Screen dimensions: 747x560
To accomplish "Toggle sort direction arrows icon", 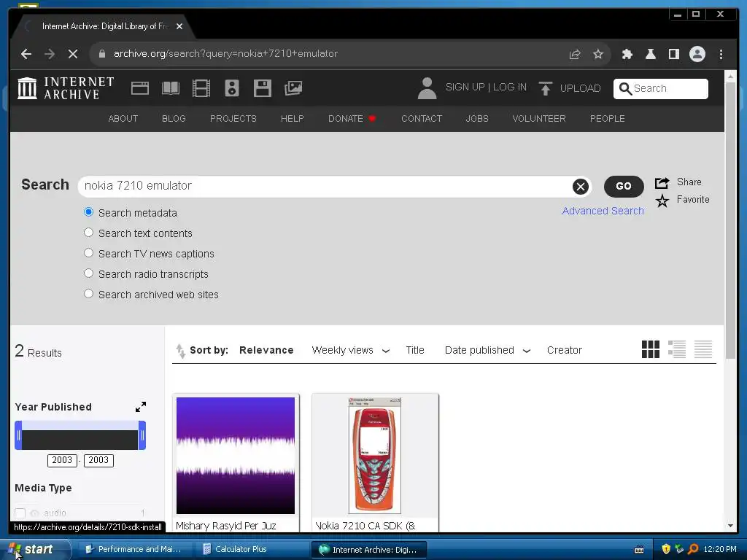I will point(181,351).
